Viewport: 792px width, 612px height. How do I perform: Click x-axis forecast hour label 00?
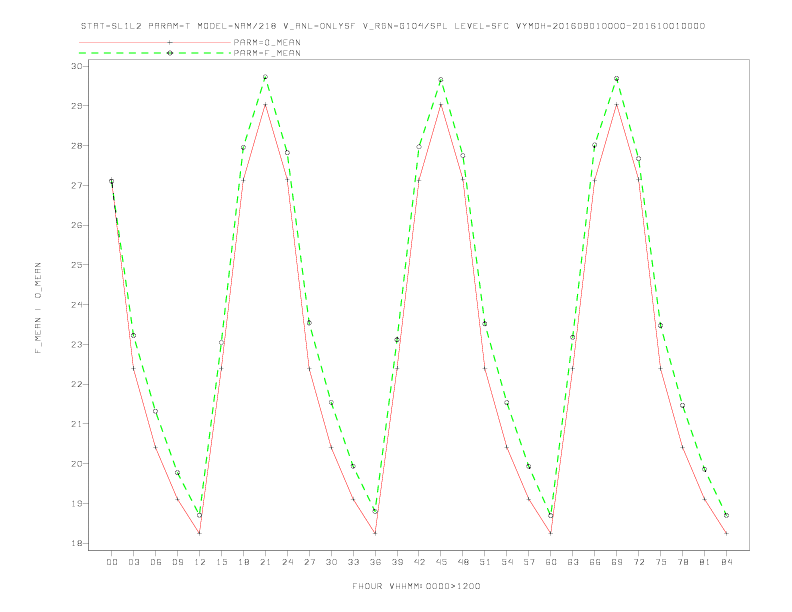pyautogui.click(x=112, y=562)
